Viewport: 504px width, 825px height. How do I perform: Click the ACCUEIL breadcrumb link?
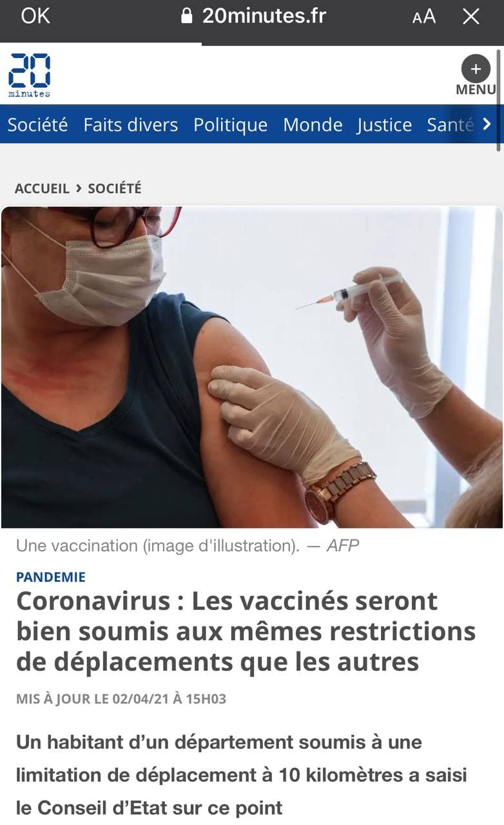tap(42, 188)
